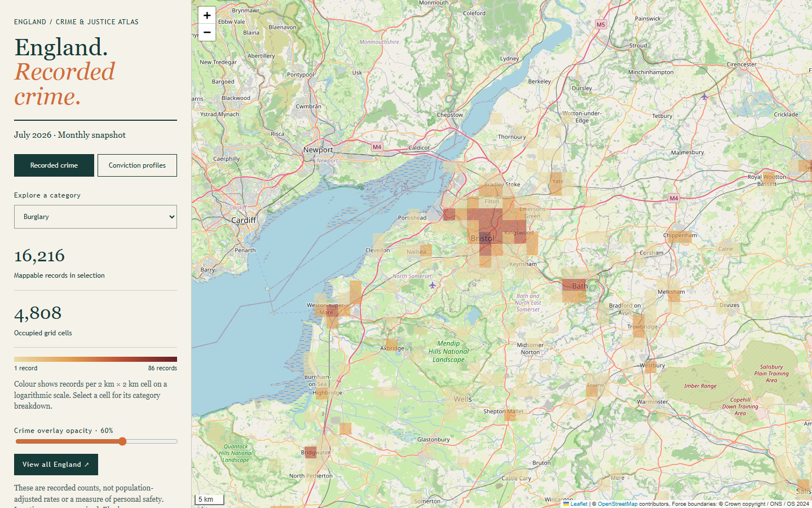Image resolution: width=812 pixels, height=508 pixels.
Task: Click the airfield plane icon near Tetbury
Action: (x=704, y=97)
